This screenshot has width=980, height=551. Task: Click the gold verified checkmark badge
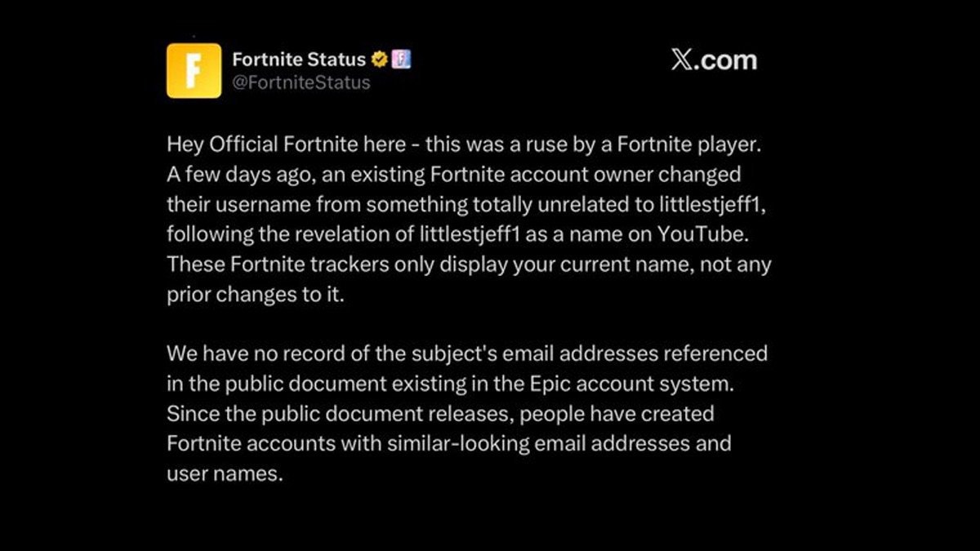tap(380, 60)
